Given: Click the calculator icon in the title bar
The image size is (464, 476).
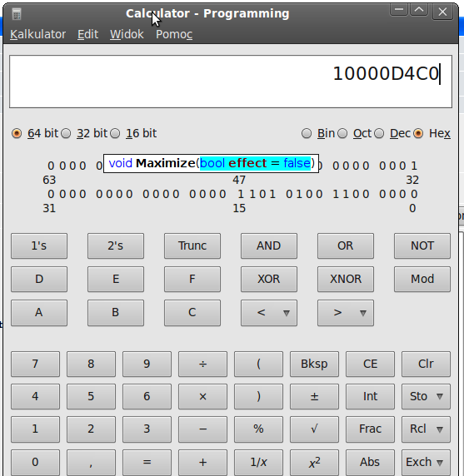Looking at the screenshot, I should point(17,14).
